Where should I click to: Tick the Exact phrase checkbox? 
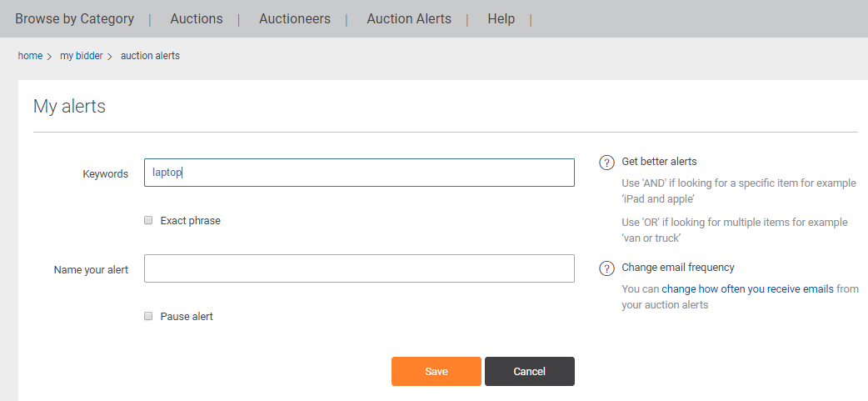(x=148, y=220)
